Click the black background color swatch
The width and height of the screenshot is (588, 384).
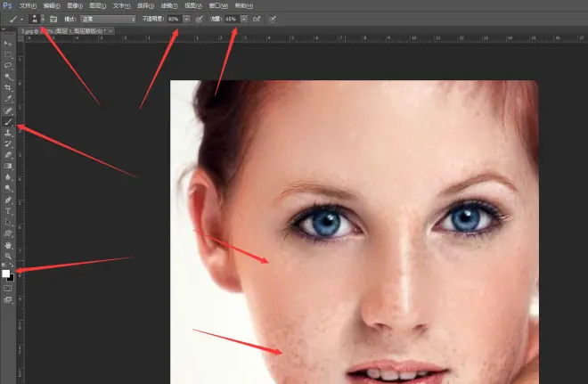(x=12, y=279)
